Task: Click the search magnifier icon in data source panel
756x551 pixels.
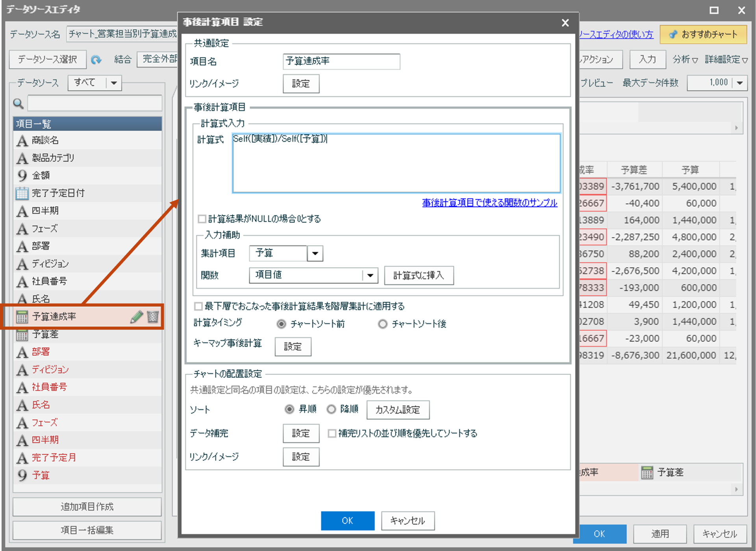Action: 19,104
